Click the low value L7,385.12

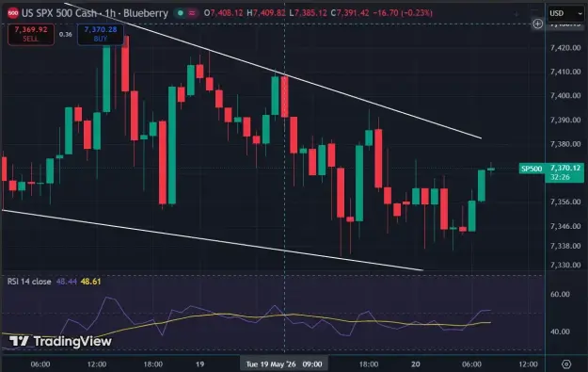click(308, 13)
